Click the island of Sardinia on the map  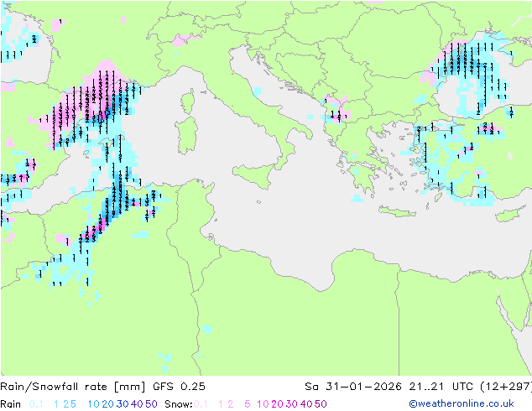pos(186,136)
